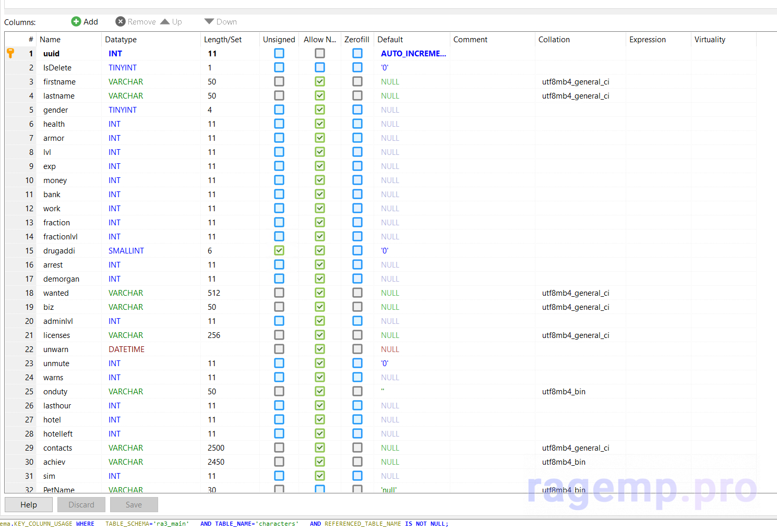
Task: Select the column name 'money'
Action: pyautogui.click(x=55, y=180)
